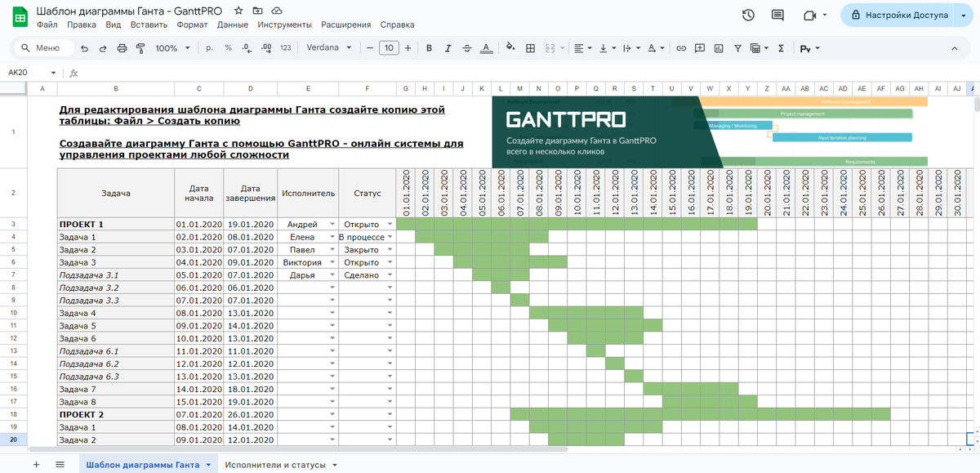Click the document title Шаблон диаграммы Ганта
Screen dimensions: 980x473
click(131, 11)
